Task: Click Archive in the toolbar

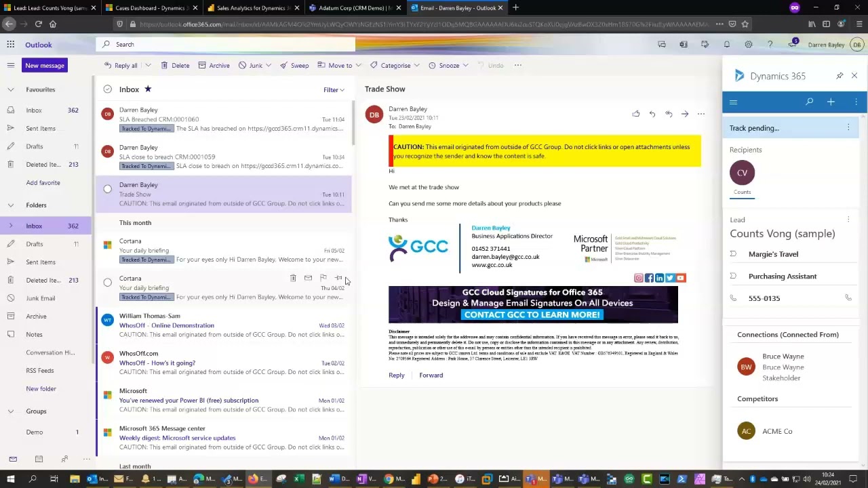Action: click(214, 66)
